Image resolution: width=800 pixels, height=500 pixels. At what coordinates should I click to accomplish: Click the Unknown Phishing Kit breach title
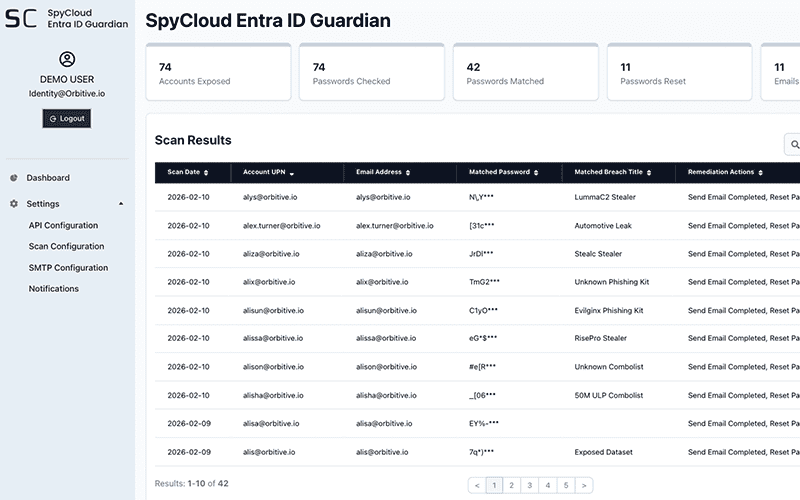(x=612, y=282)
